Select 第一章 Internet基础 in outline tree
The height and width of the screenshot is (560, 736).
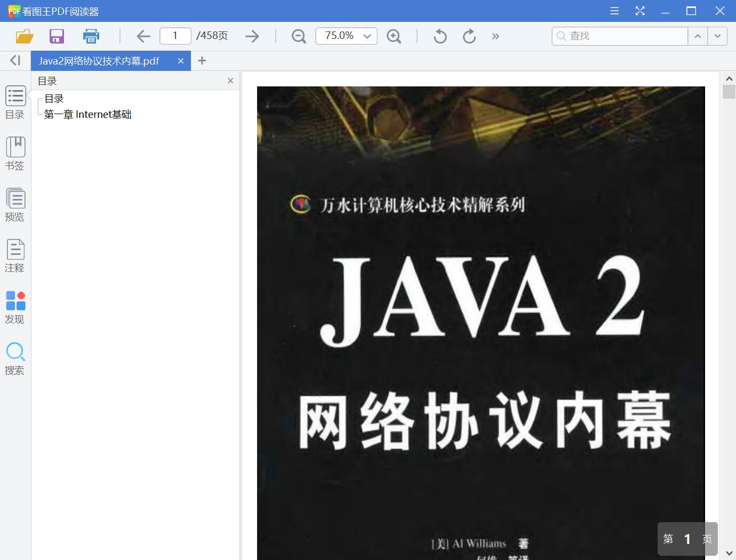(x=87, y=114)
